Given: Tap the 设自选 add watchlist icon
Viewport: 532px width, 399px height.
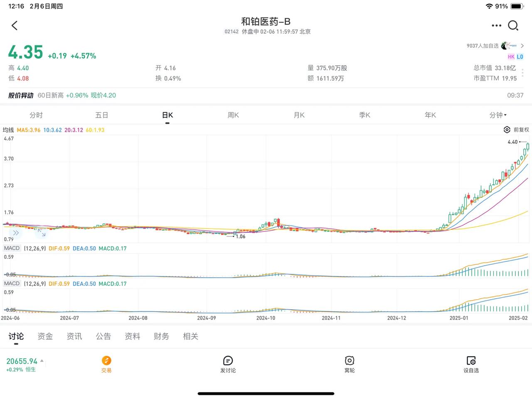Looking at the screenshot, I should 471,360.
